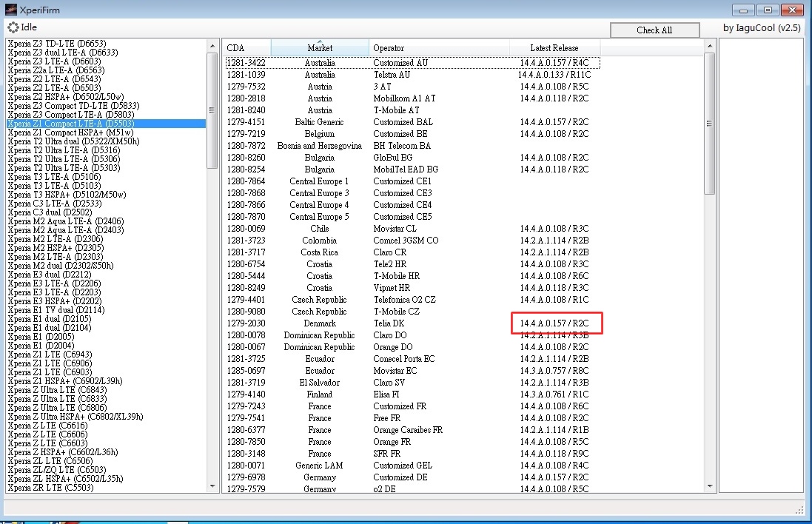
Task: Click firmware table scrollbar thumb
Action: tap(710, 124)
